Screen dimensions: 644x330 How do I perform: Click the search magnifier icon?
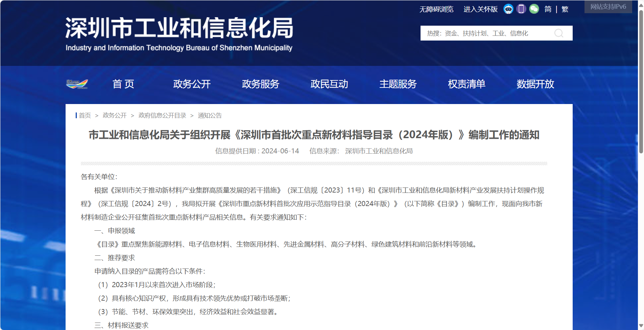click(559, 33)
